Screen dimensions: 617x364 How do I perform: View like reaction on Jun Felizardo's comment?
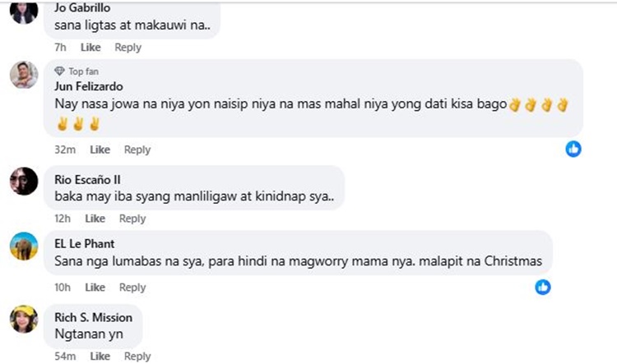pos(573,149)
